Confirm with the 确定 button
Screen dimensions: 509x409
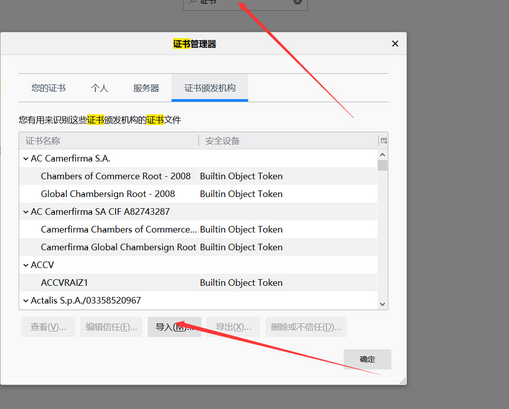[367, 359]
